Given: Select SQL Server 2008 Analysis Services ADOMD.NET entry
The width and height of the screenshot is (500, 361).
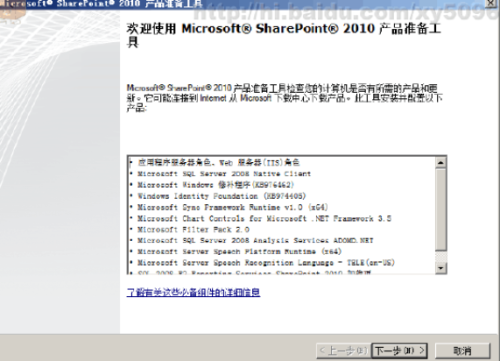Looking at the screenshot, I should [255, 240].
